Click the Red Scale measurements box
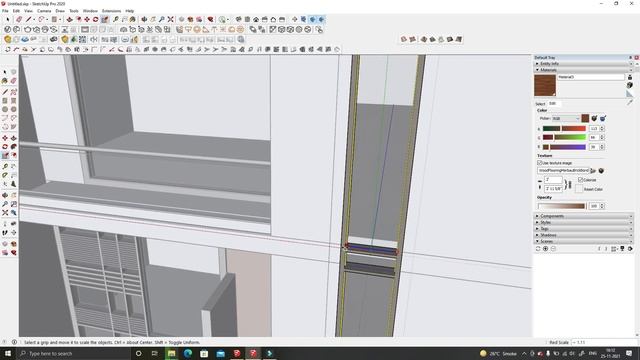 [x=604, y=342]
